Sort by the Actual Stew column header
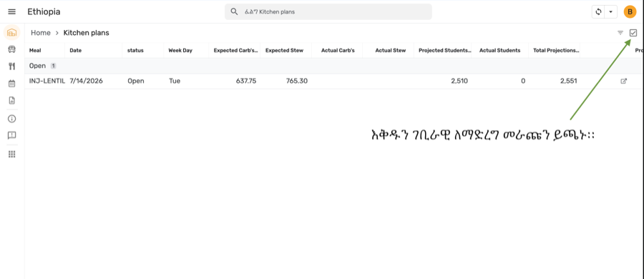Viewport: 644px width, 279px height. pos(391,51)
